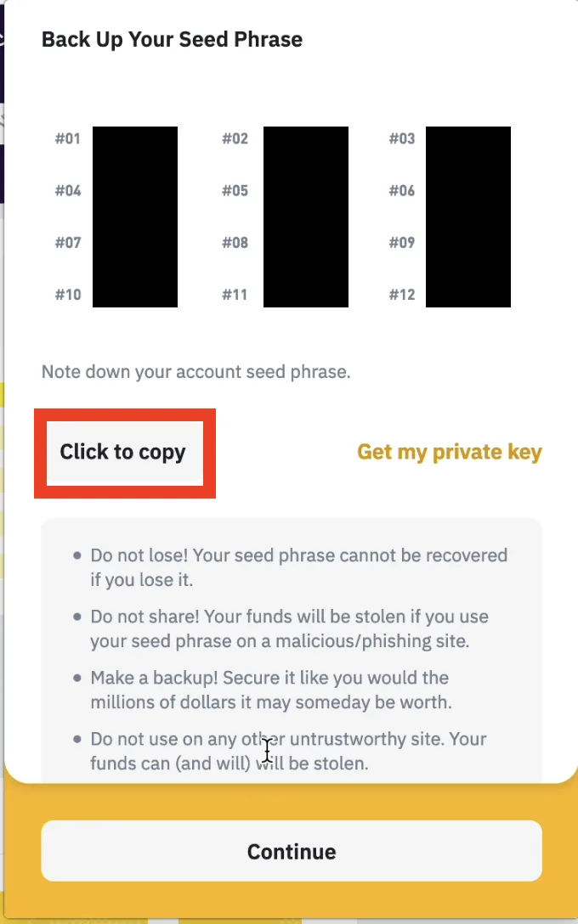Open the 'Get my private key' link
The height and width of the screenshot is (924, 578).
pyautogui.click(x=450, y=452)
